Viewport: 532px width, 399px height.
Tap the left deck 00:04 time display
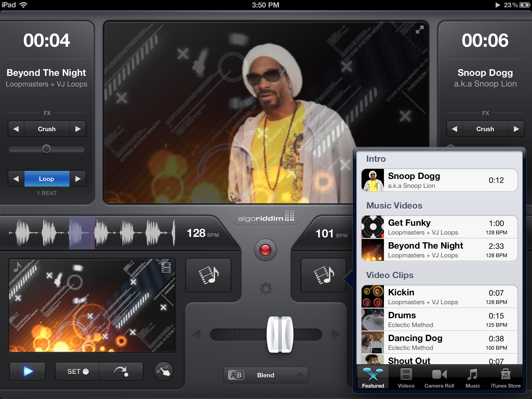pyautogui.click(x=47, y=41)
